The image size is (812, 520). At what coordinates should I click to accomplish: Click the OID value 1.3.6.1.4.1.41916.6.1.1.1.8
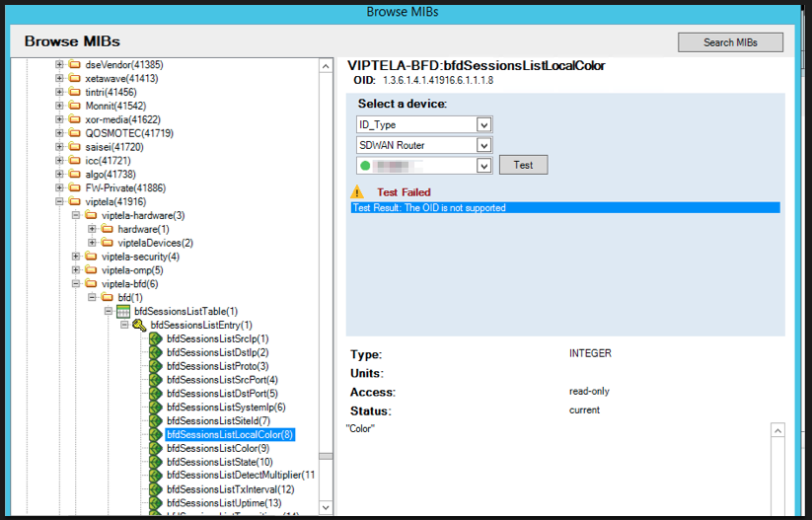coord(438,80)
